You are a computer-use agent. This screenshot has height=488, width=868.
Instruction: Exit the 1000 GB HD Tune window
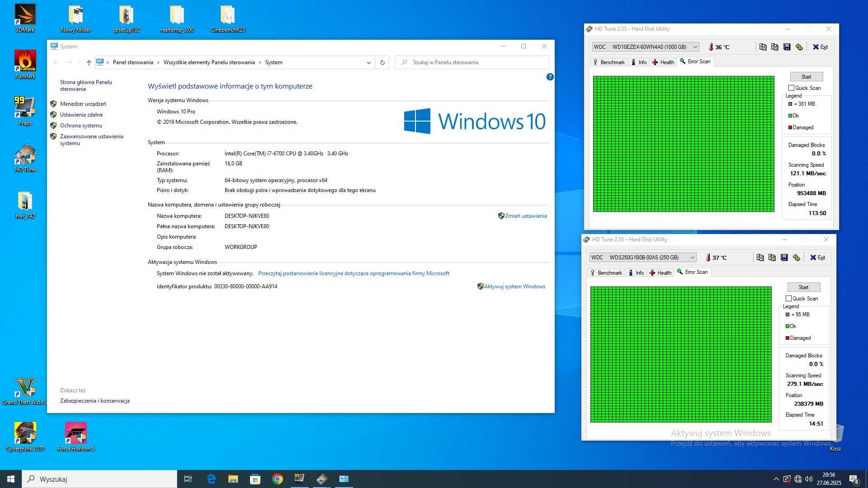[x=820, y=47]
